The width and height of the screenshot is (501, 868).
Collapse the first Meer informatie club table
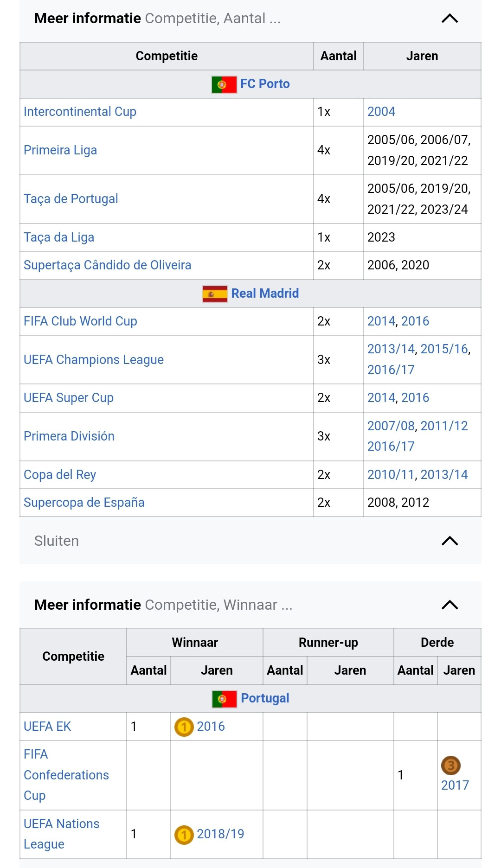(x=450, y=19)
